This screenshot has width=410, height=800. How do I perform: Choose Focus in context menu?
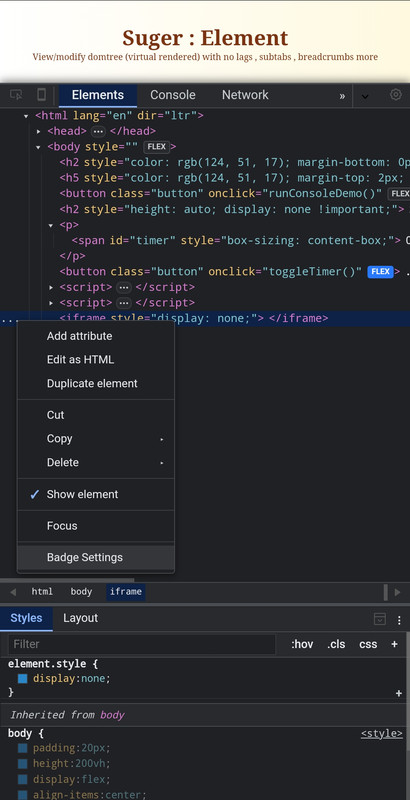pyautogui.click(x=96, y=526)
